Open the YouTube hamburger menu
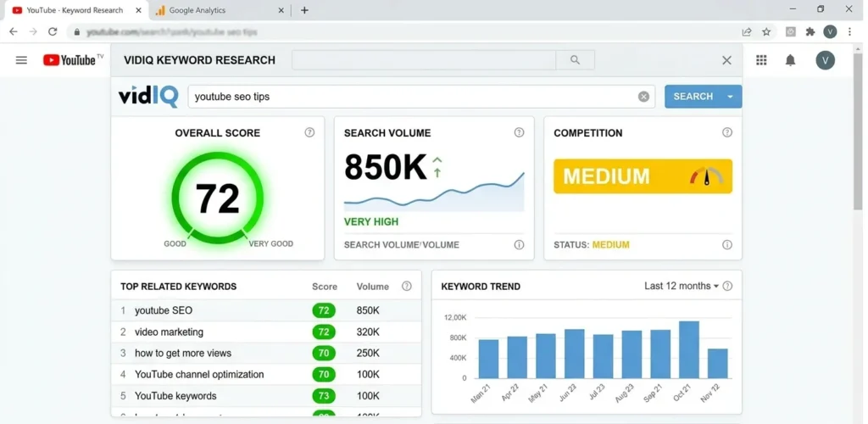 tap(21, 60)
